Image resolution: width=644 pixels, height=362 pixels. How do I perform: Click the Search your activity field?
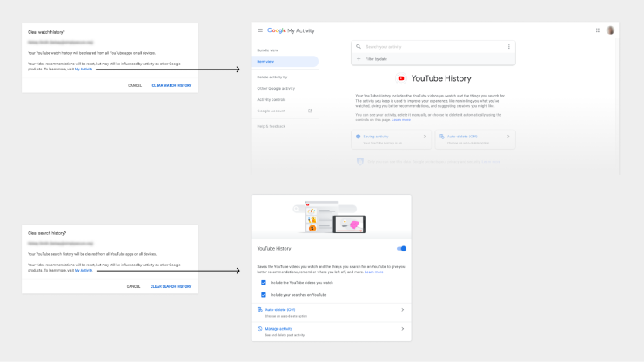pos(433,47)
